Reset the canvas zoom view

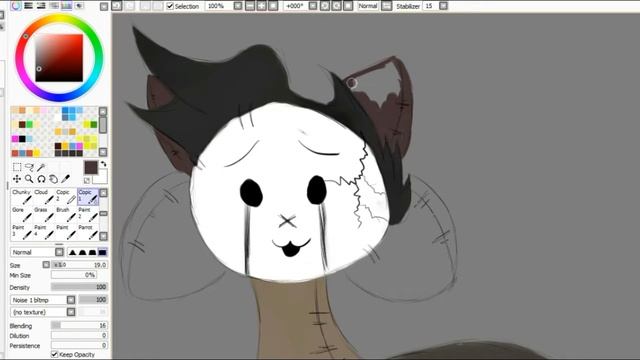(x=273, y=6)
